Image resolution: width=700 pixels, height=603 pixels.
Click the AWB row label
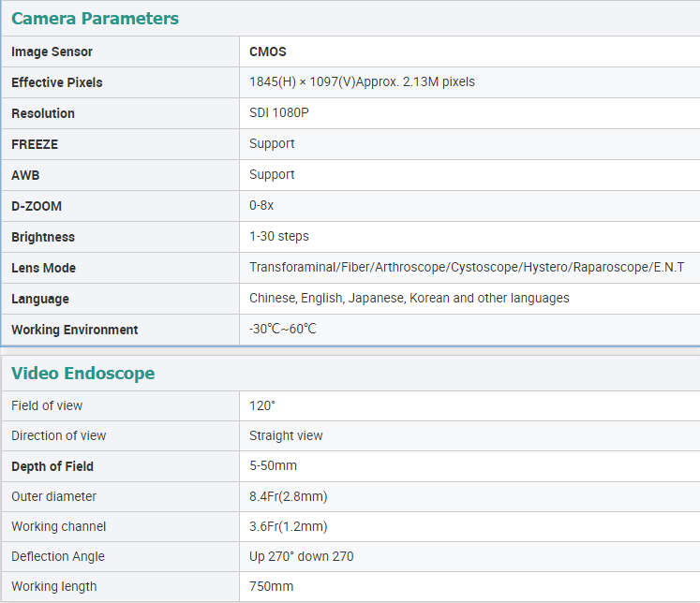(25, 175)
